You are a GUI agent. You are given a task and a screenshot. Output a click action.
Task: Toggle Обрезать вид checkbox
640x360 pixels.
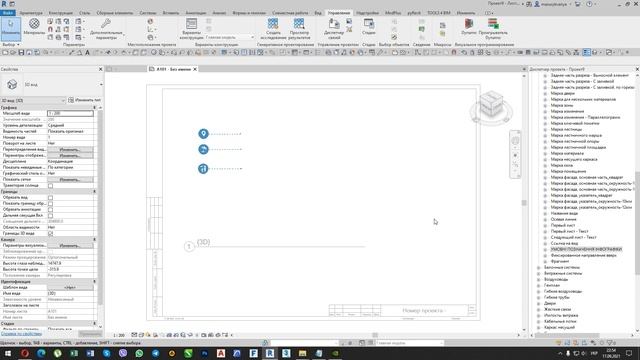tap(50, 198)
